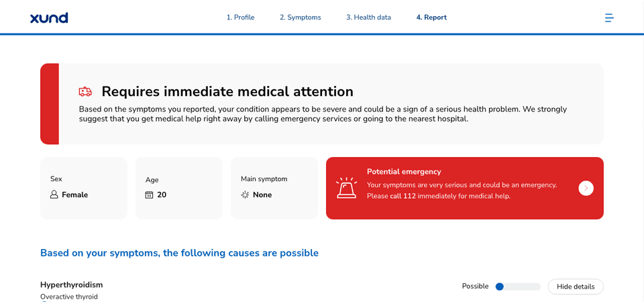Image resolution: width=644 pixels, height=302 pixels.
Task: Click the spinner icon next to None
Action: (245, 195)
